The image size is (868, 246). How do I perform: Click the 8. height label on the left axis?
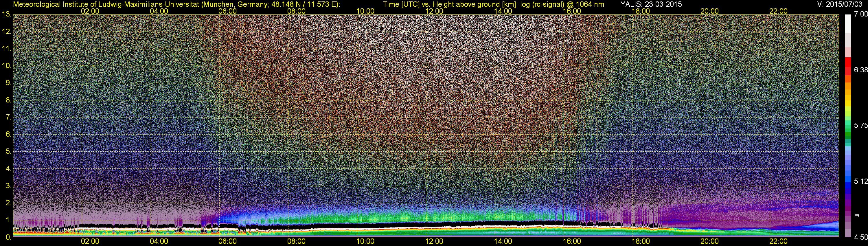click(x=8, y=100)
